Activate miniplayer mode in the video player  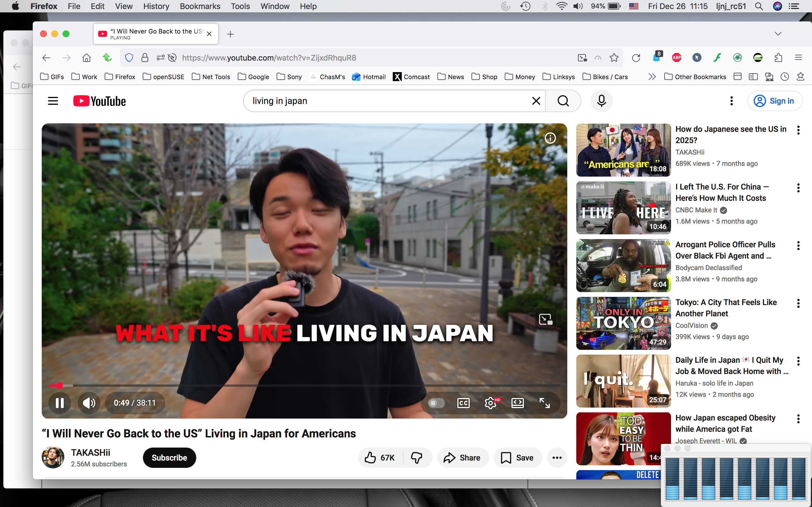[545, 319]
